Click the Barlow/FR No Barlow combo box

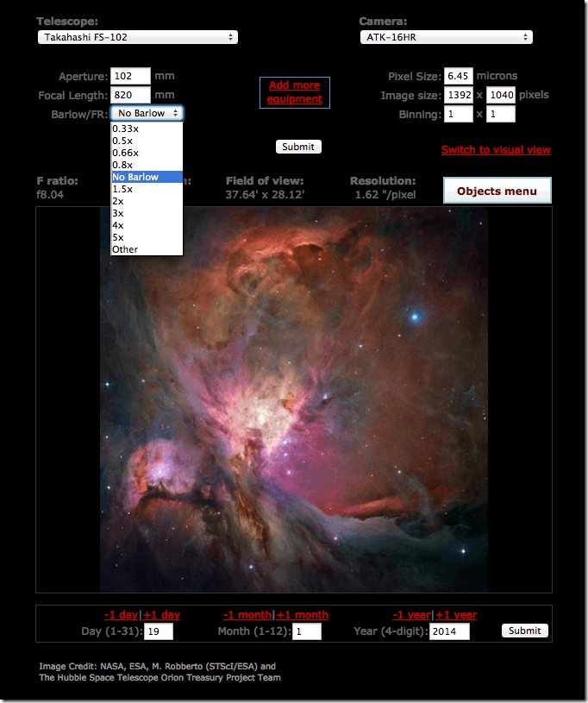(147, 113)
